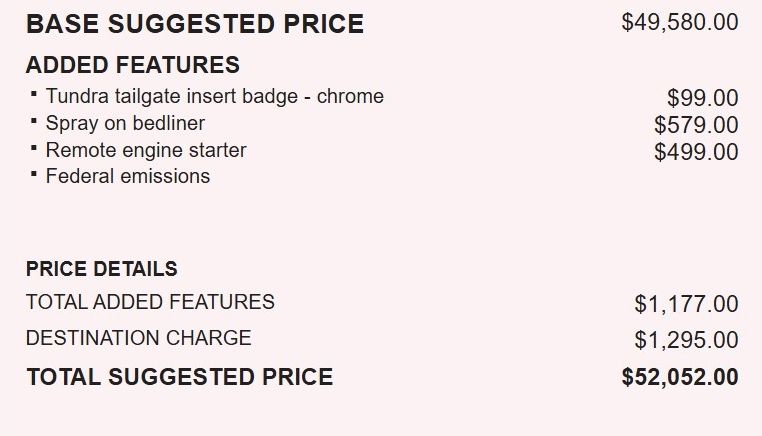Select the Remote engine starter item
The width and height of the screenshot is (762, 436).
tap(146, 150)
